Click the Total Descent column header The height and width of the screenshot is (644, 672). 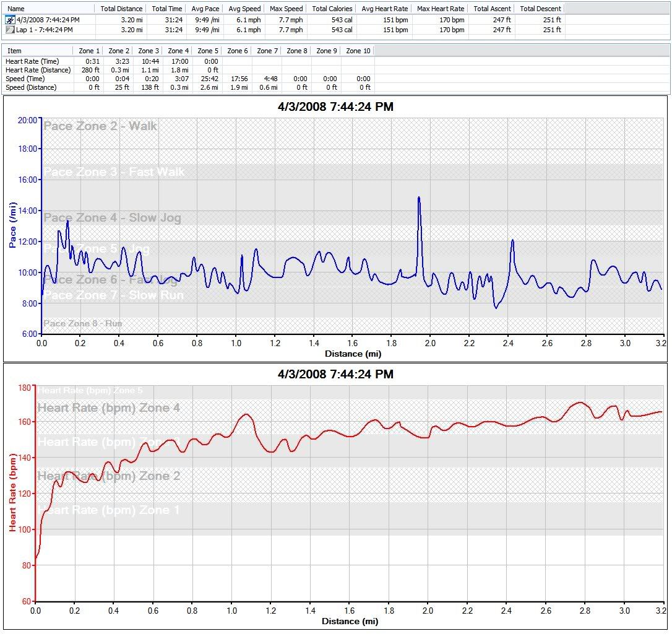pyautogui.click(x=540, y=9)
